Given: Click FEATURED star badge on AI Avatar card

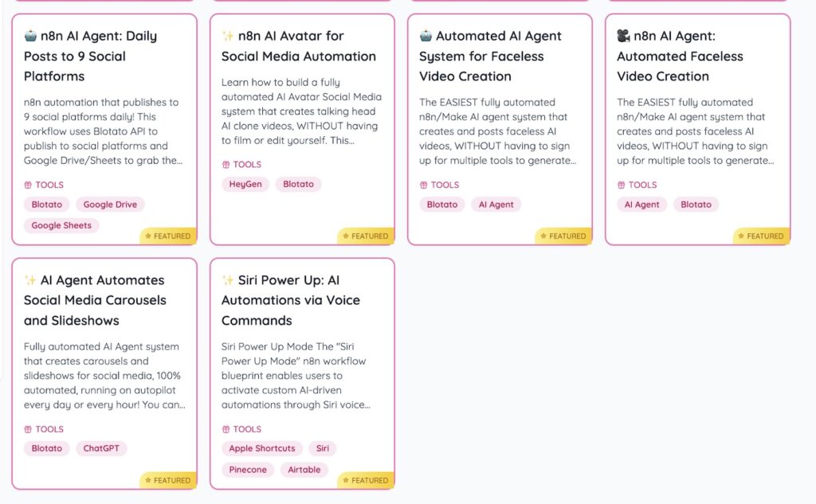Looking at the screenshot, I should tap(366, 236).
